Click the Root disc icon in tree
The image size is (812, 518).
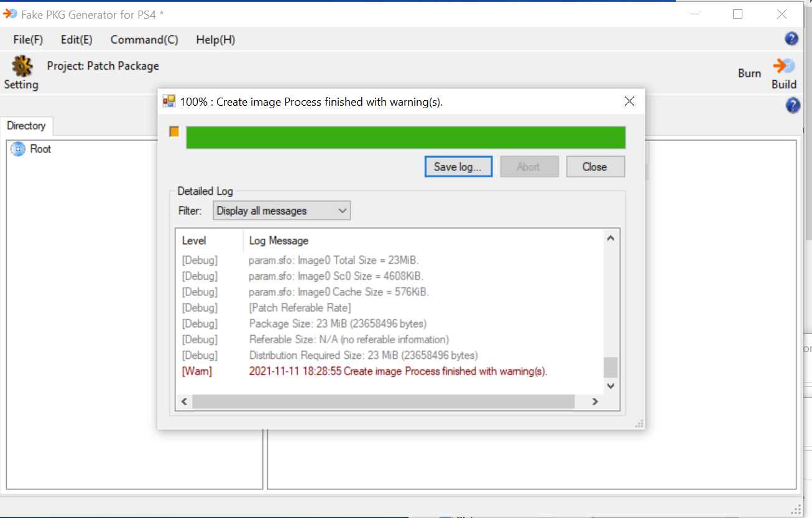18,149
